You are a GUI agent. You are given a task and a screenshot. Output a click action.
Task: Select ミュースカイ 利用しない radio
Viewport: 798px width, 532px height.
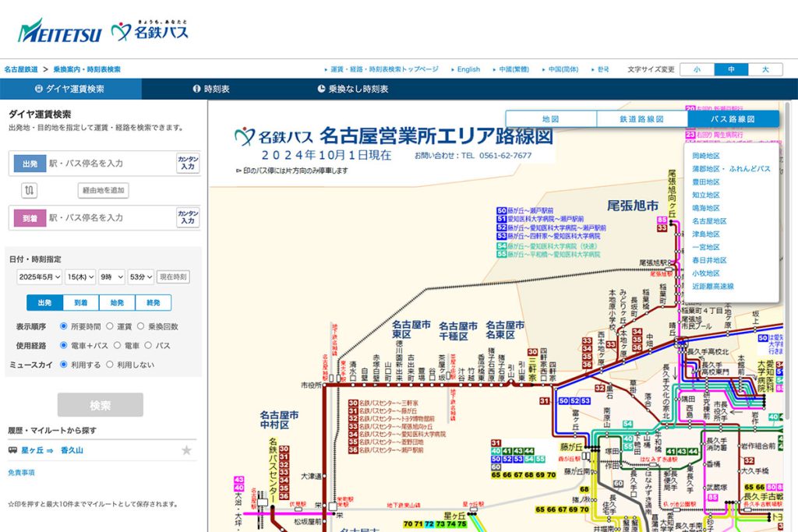(109, 365)
